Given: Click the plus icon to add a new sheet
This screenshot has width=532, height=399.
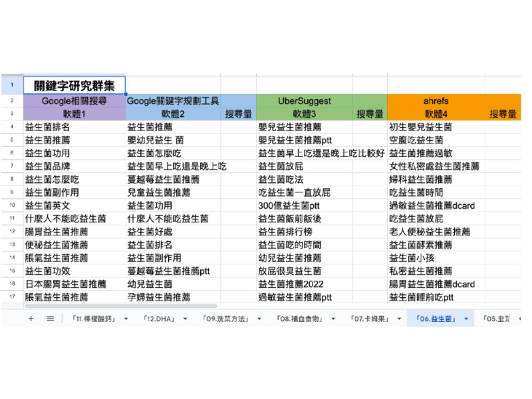Looking at the screenshot, I should click(x=31, y=319).
